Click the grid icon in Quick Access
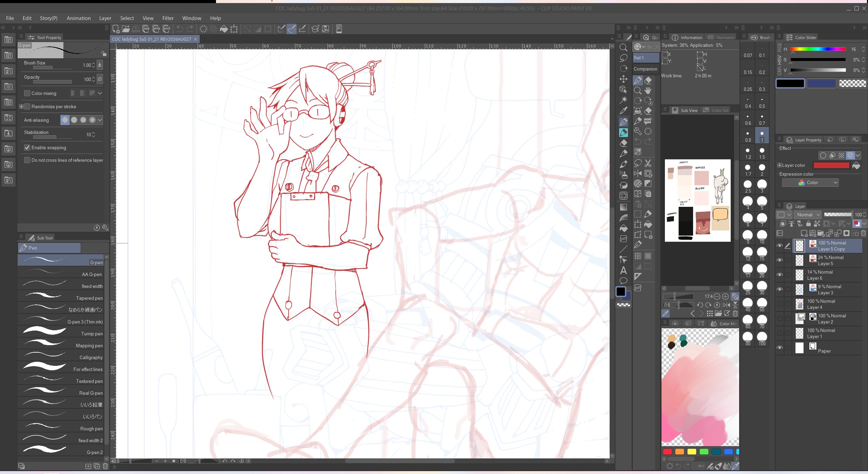The image size is (868, 474). tap(638, 256)
